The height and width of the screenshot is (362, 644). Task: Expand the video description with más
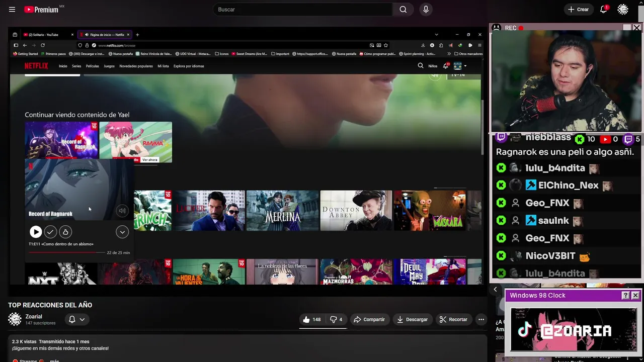54,360
